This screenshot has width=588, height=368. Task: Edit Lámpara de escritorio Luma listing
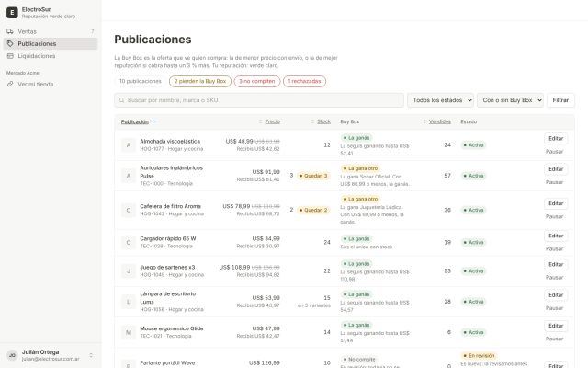click(x=556, y=295)
